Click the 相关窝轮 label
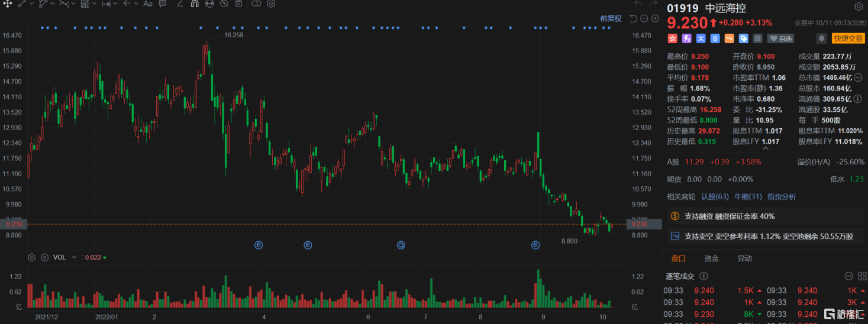This screenshot has height=324, width=868. (682, 197)
